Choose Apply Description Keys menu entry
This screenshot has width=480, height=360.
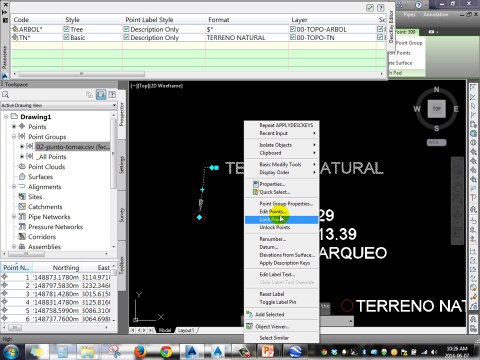(x=285, y=263)
